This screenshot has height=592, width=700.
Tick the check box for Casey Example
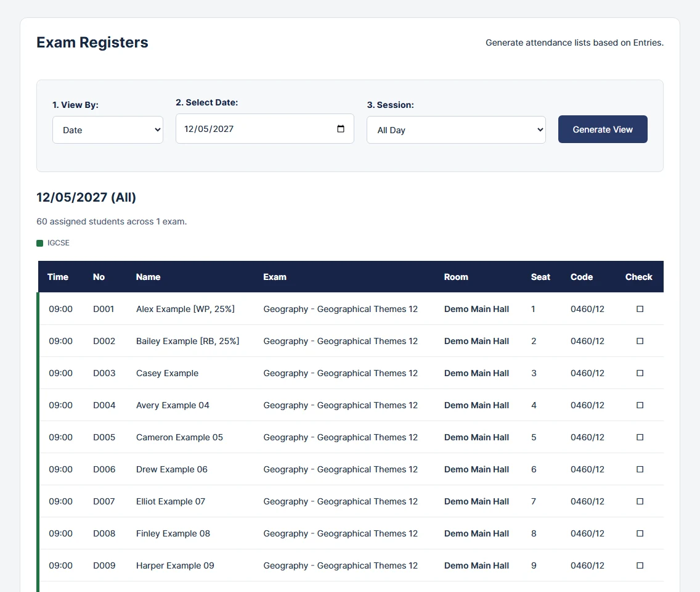[640, 373]
